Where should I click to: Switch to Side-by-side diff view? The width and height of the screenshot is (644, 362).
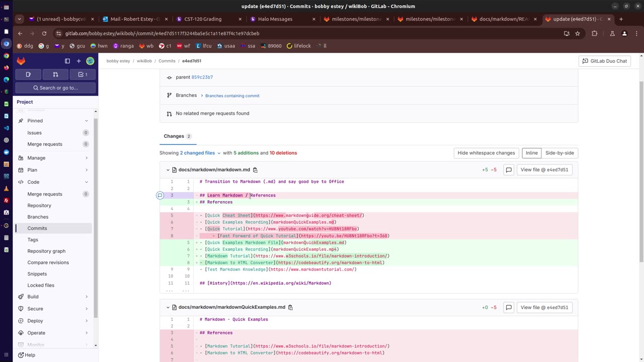tap(559, 153)
